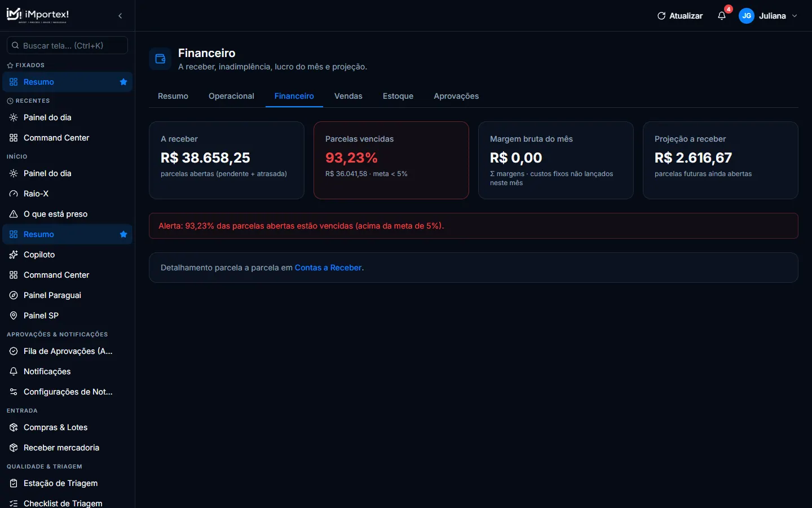Unpin Resumo star in Fixados section
Viewport: 812px width, 508px height.
click(x=123, y=82)
